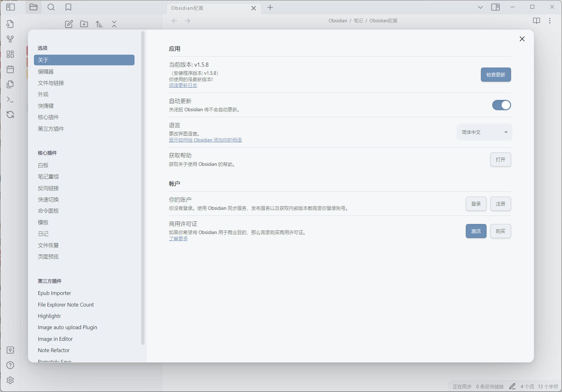This screenshot has width=562, height=392.
Task: Click the 激活 license button
Action: click(x=476, y=231)
